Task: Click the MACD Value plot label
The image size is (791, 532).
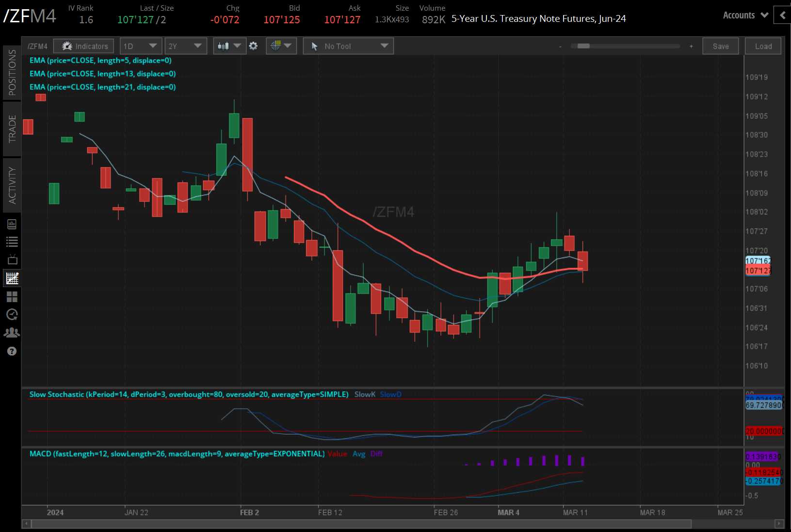Action: [x=338, y=454]
